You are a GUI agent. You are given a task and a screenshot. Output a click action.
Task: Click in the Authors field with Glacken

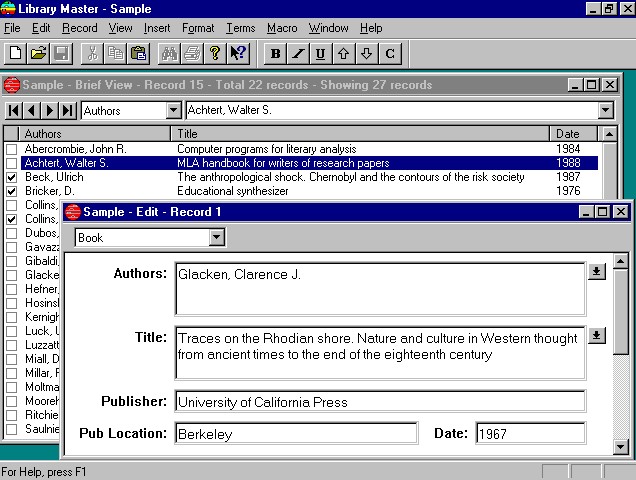click(380, 289)
